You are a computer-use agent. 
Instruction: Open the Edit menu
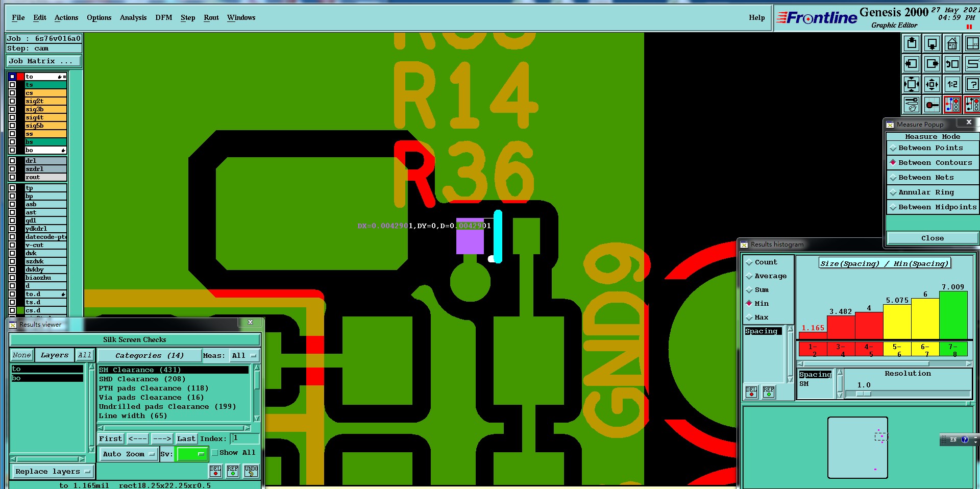40,18
